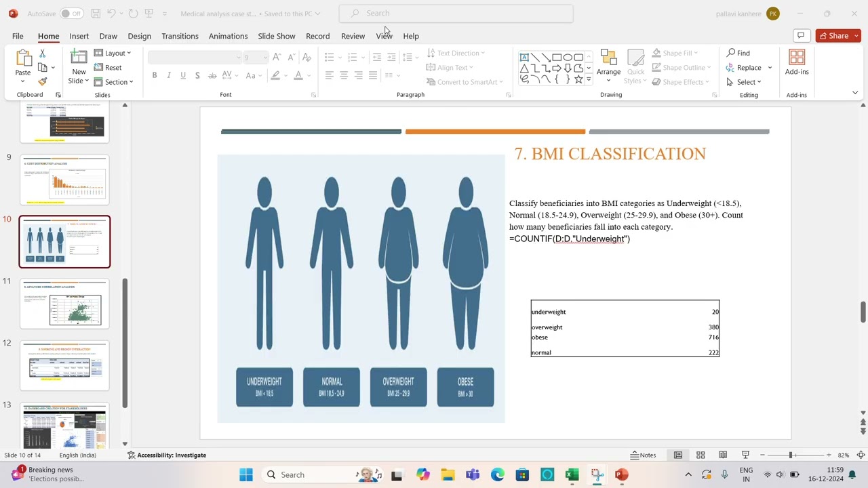Click the COUNTIF formula text
This screenshot has height=488, width=868.
point(570,239)
